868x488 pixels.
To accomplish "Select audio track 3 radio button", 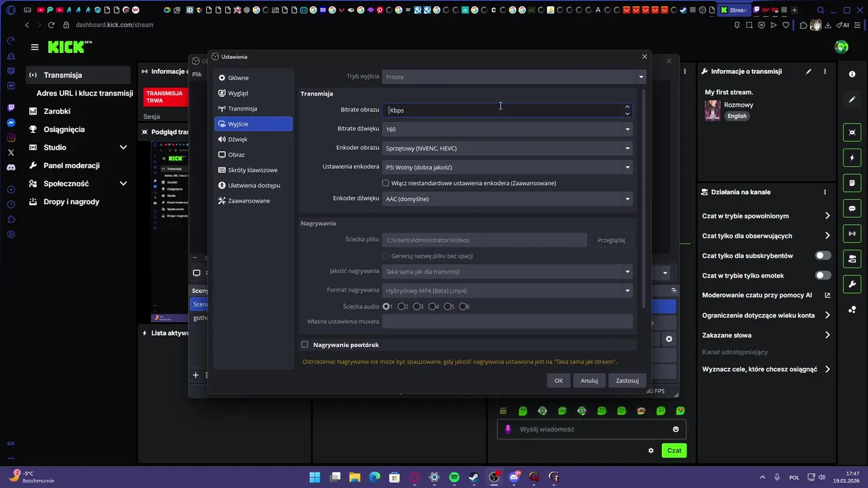I will pos(417,306).
